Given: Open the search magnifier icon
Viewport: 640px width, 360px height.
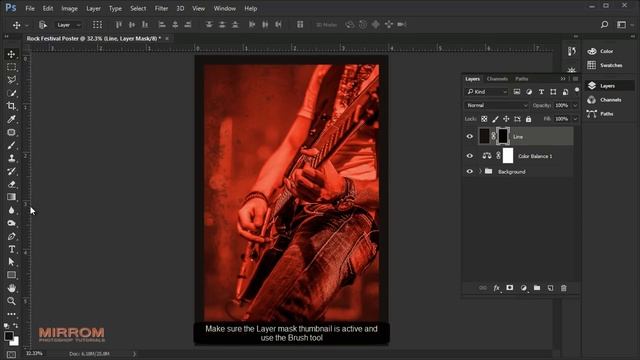Looking at the screenshot, I should [604, 24].
